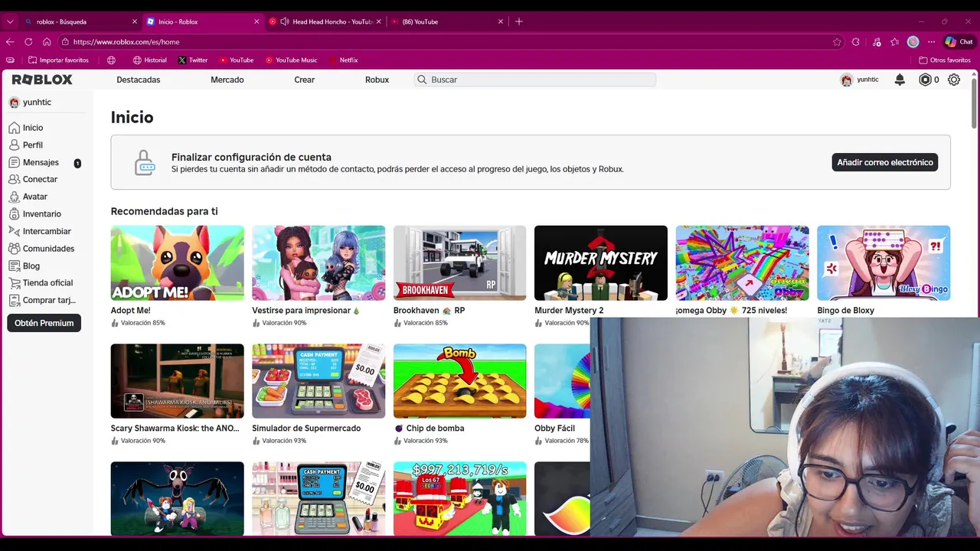
Task: Open browser profile avatar icon
Action: click(x=913, y=42)
